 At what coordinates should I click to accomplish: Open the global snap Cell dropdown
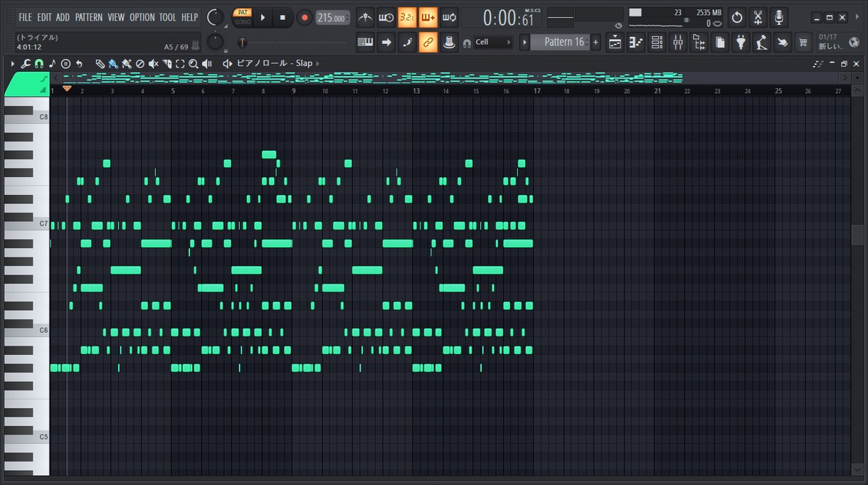point(493,42)
